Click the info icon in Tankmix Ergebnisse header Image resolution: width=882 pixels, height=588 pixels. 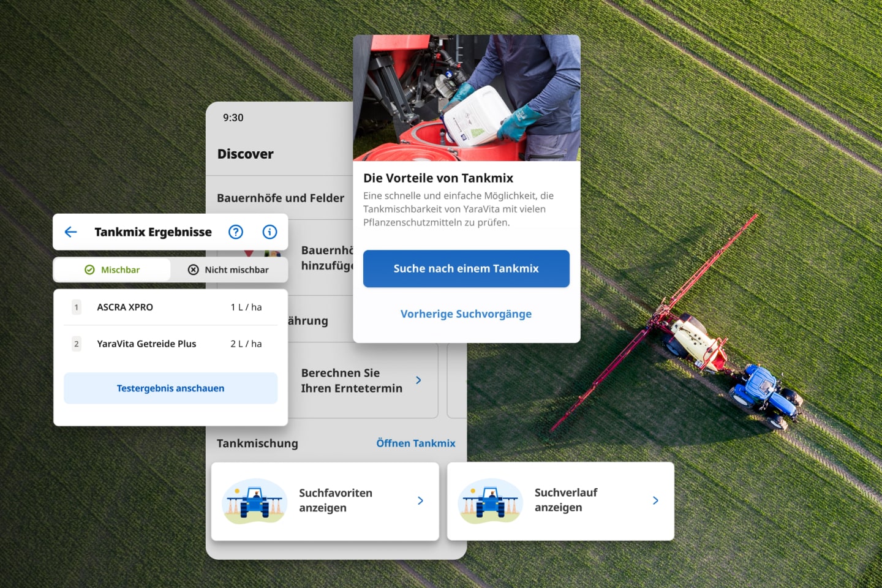coord(269,232)
